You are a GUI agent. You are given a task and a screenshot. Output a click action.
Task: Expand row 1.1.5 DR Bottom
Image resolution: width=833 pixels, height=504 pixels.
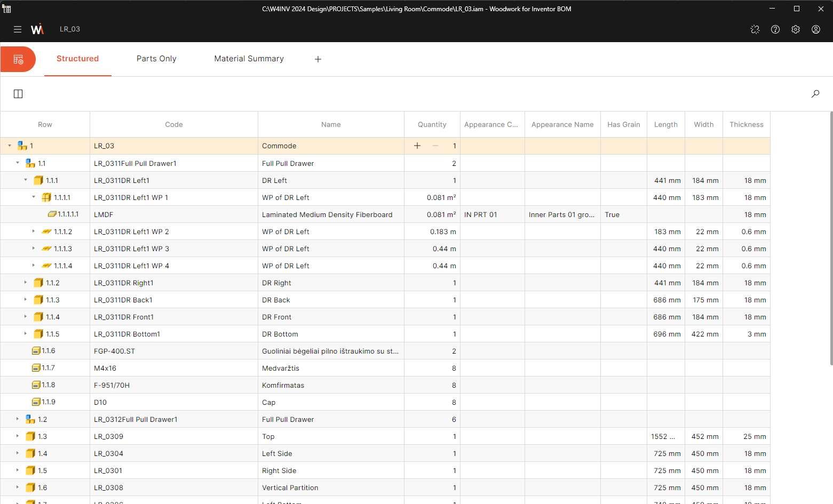point(26,333)
